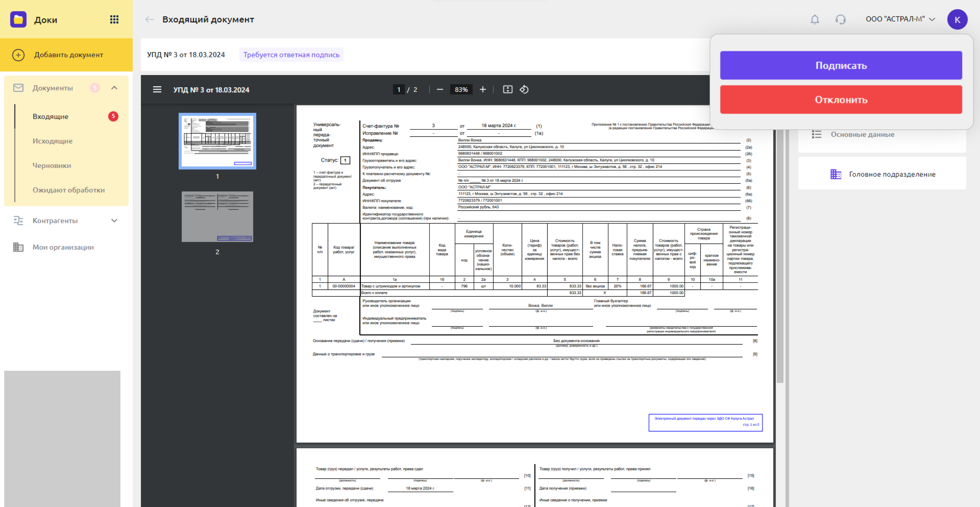Click the Подписать button
This screenshot has height=507, width=980.
pos(840,65)
